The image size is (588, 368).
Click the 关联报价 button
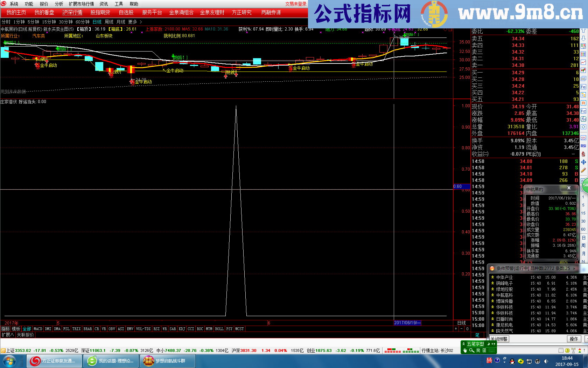point(26,335)
